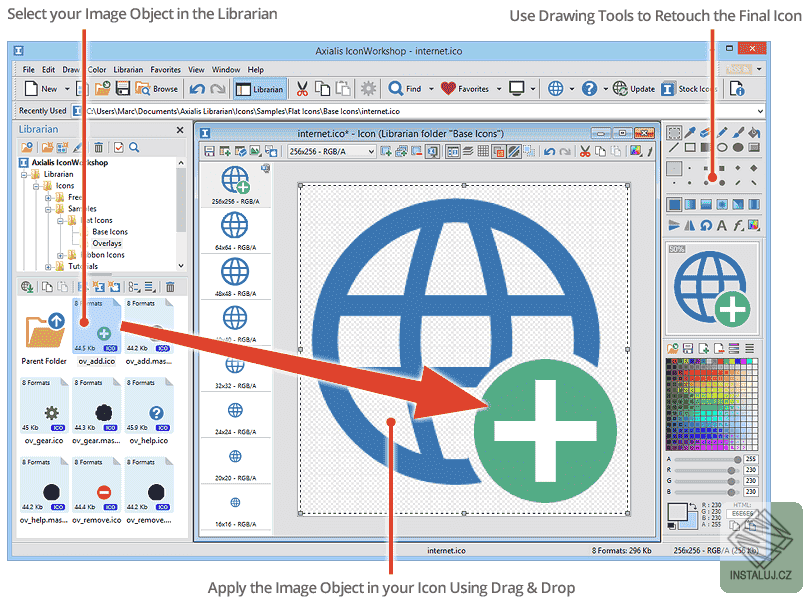This screenshot has height=602, width=811.
Task: Open the Favorites menu
Action: pos(166,69)
